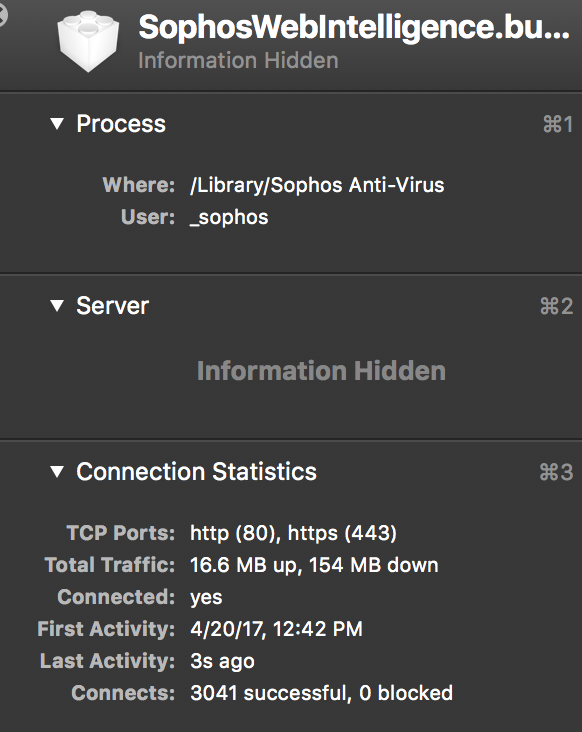Click the 3041 successful, 0 blocked value

[x=321, y=693]
